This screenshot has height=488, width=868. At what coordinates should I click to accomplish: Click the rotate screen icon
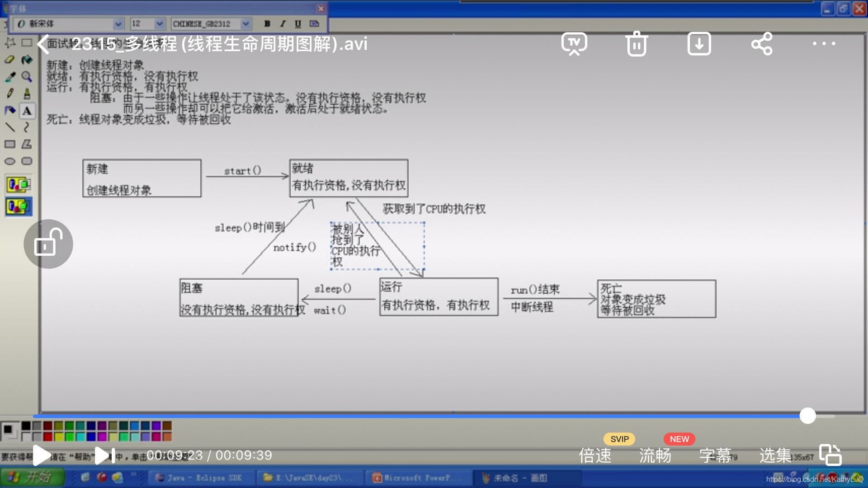click(x=830, y=455)
